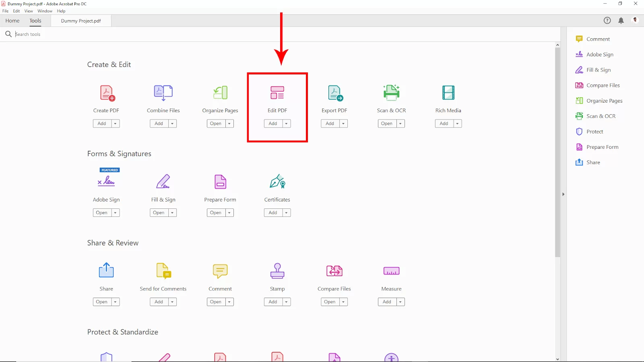Open Scan & OCR shortcut in right pane

[595, 116]
